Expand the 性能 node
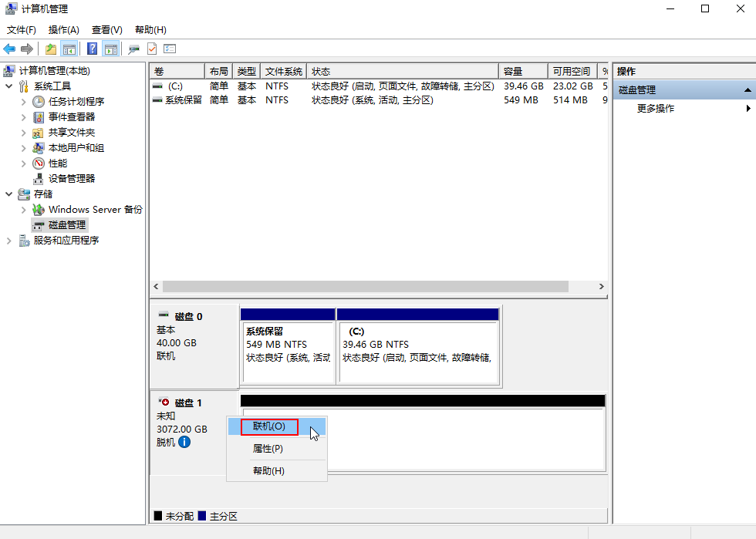This screenshot has height=539, width=756. coord(24,163)
